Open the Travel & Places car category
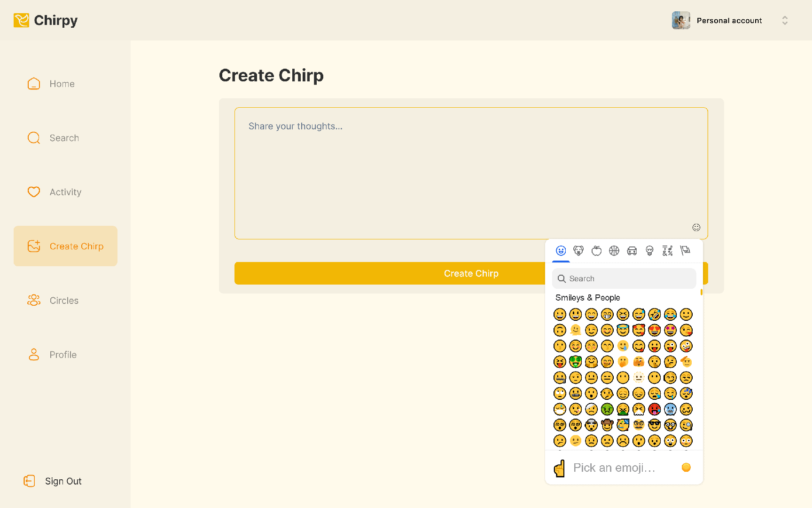The image size is (812, 508). (x=632, y=251)
